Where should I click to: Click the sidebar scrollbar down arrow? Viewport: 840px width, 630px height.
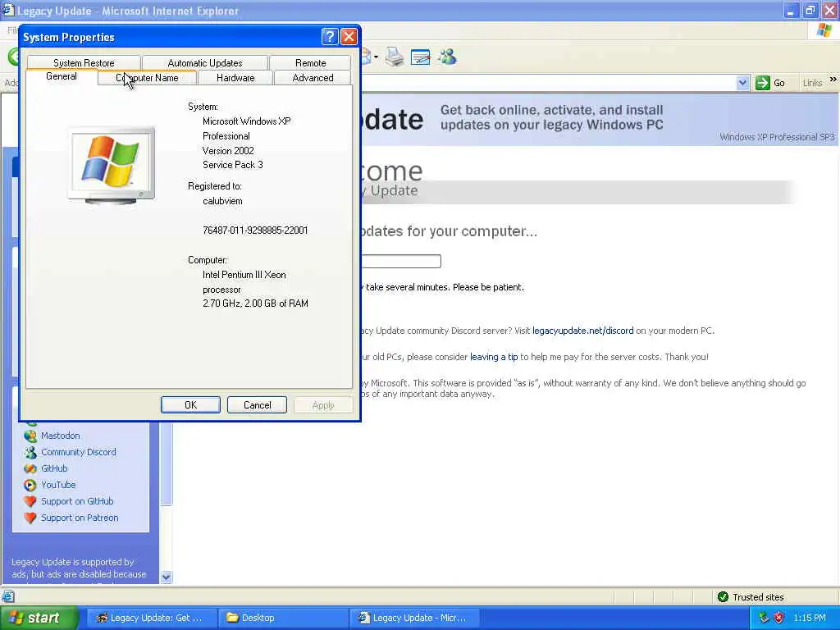pos(166,577)
